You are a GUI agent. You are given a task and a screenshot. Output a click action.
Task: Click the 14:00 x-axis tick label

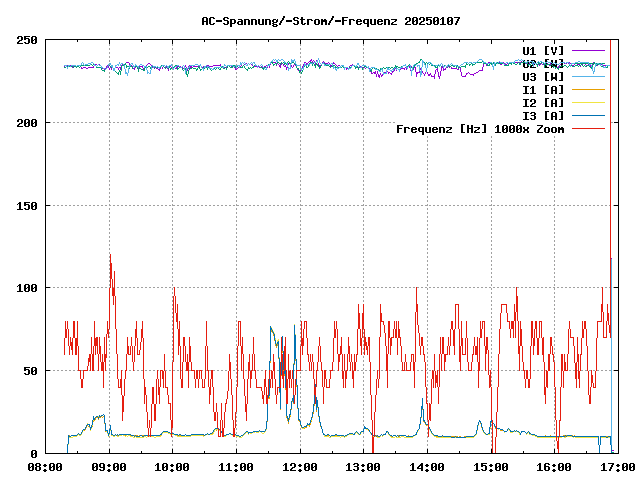pos(427,467)
